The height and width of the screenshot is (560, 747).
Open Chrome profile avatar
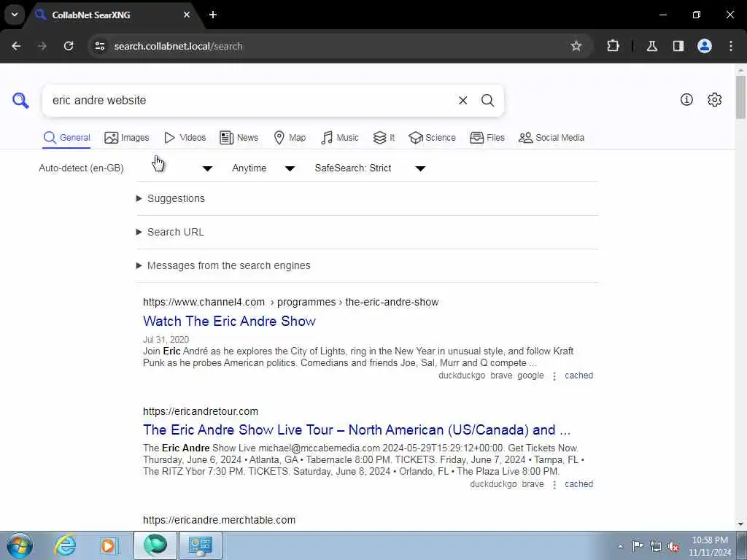pos(705,46)
